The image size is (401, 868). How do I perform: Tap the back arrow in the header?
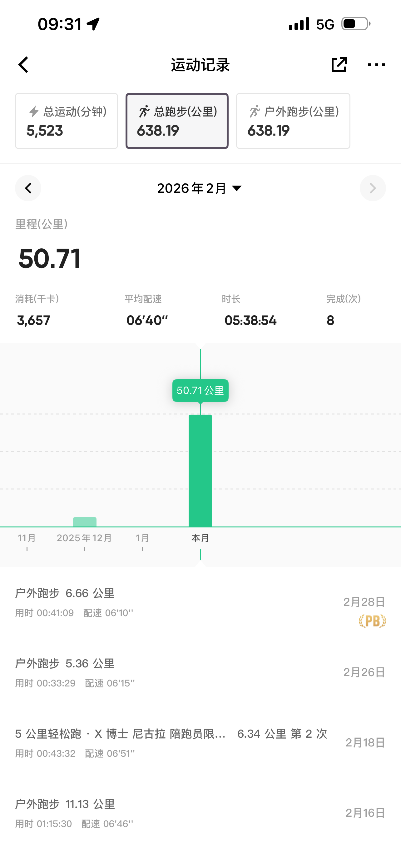[23, 65]
